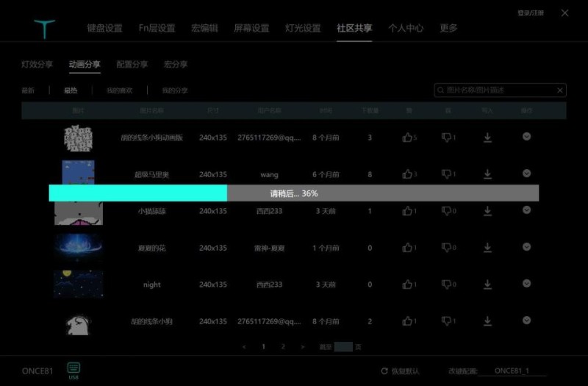Switch to the 灯光设置 tab
Image resolution: width=588 pixels, height=386 pixels.
[x=303, y=29]
